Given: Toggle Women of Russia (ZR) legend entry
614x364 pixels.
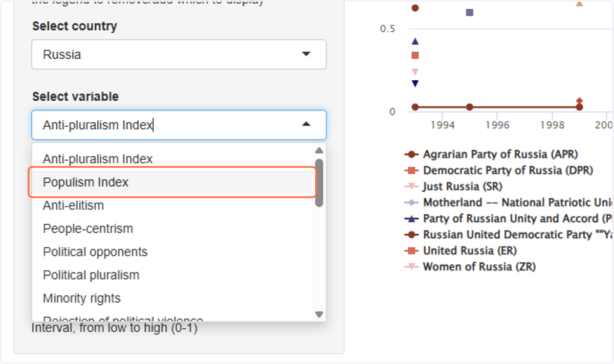Looking at the screenshot, I should [x=470, y=266].
